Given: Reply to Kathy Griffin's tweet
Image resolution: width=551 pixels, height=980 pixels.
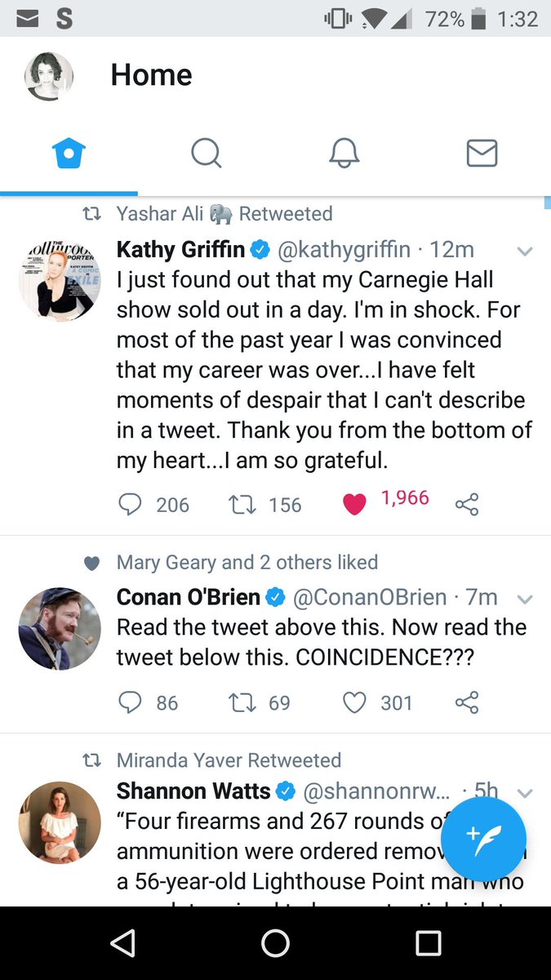Looking at the screenshot, I should (x=131, y=505).
